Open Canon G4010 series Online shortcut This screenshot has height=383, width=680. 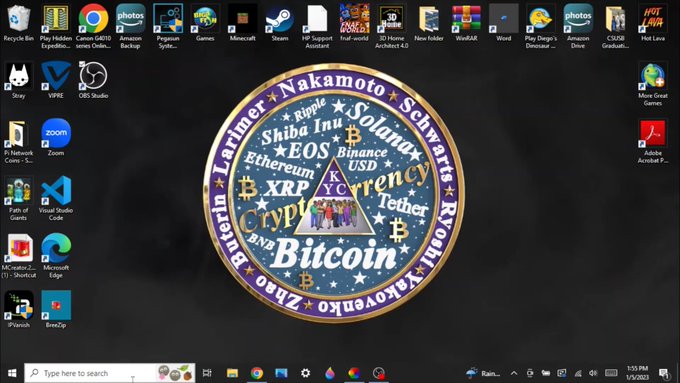[x=93, y=26]
